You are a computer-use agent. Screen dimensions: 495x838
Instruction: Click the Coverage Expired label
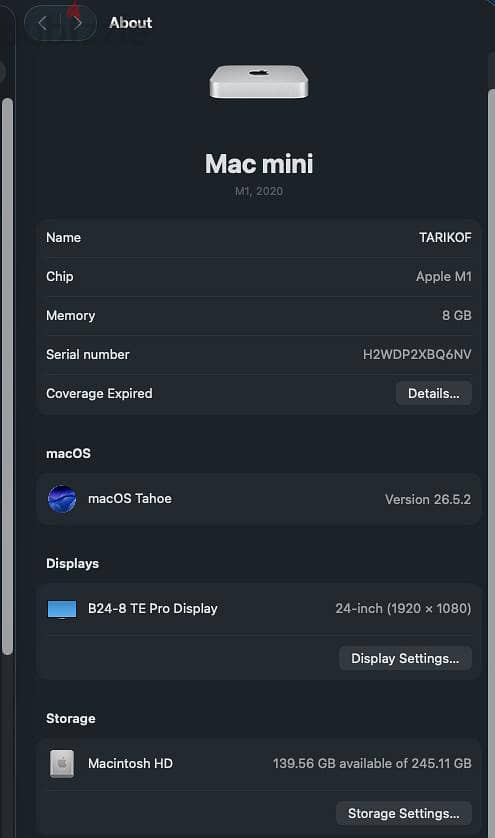[99, 393]
